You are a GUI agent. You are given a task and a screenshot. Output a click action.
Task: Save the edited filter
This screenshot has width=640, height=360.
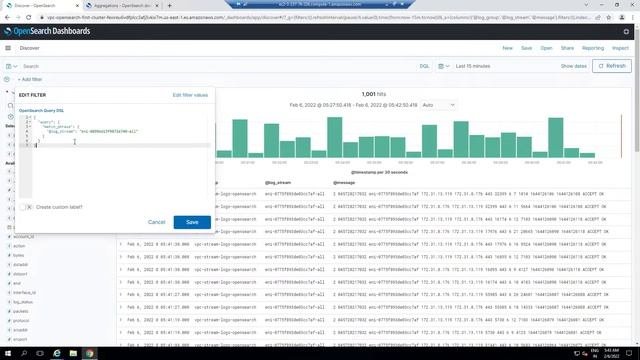[x=192, y=222]
